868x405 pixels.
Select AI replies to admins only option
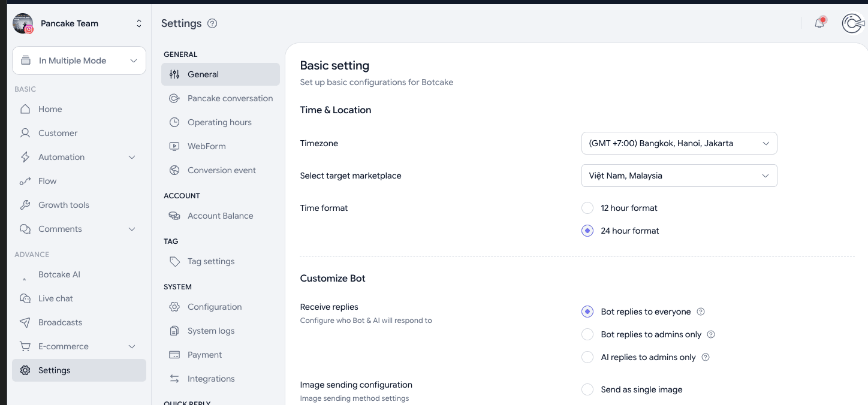[x=587, y=357]
